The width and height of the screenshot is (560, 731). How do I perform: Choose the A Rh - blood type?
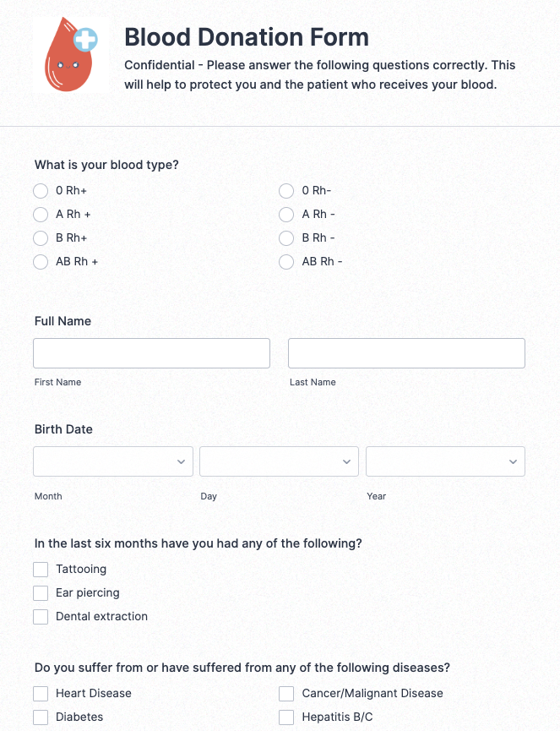[285, 214]
